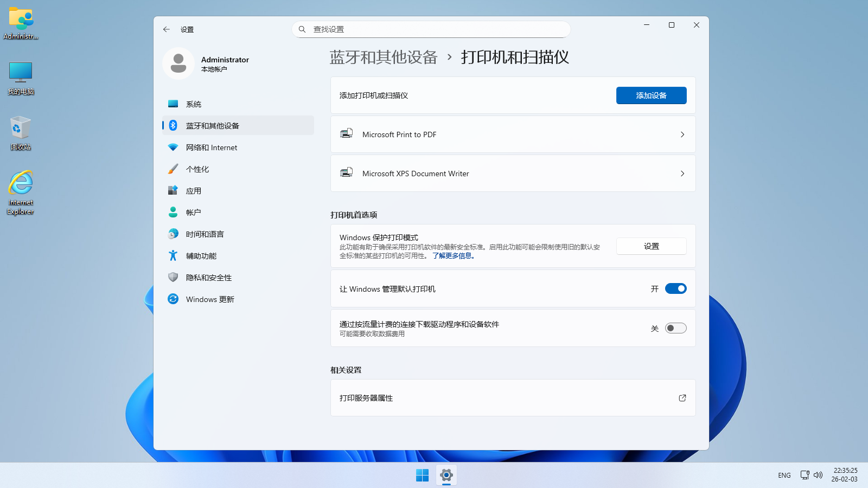868x488 pixels.
Task: Select 蓝牙和其他设备 in sidebar
Action: [238, 125]
